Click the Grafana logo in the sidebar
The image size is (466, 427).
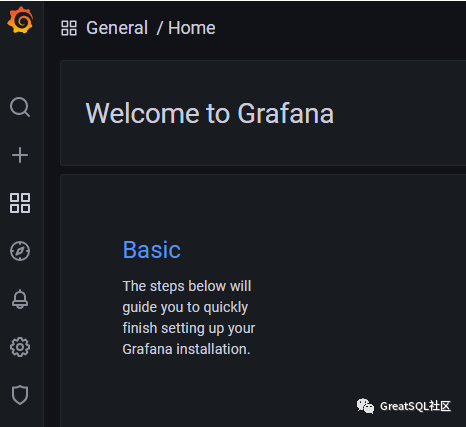20,20
